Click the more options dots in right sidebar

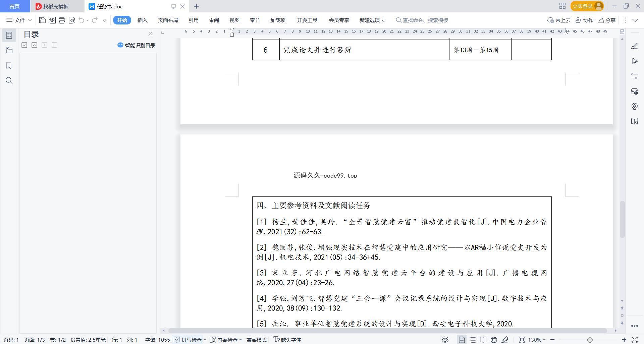click(x=634, y=326)
